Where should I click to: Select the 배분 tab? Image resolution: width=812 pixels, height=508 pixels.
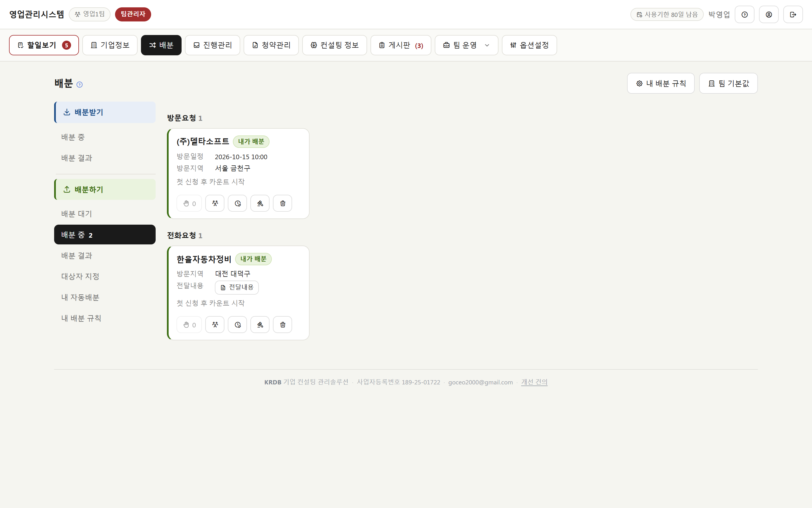(161, 45)
